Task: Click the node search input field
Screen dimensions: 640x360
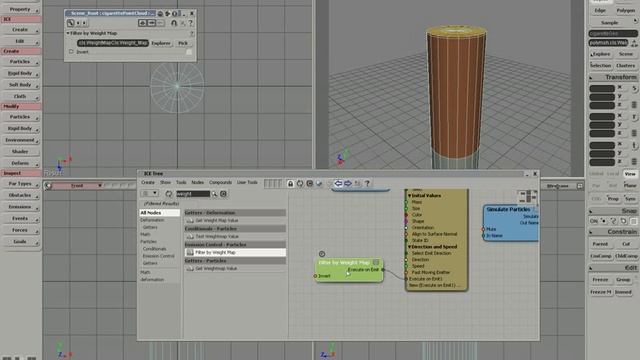Action: point(193,194)
